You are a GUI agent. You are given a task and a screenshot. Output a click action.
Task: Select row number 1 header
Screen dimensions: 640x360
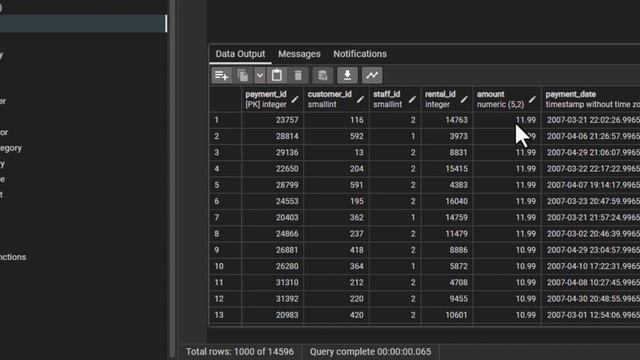225,120
